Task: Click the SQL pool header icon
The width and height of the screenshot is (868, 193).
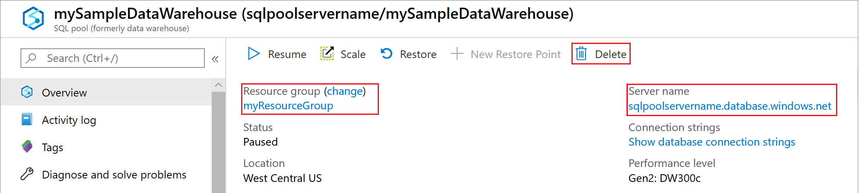Action: (33, 19)
